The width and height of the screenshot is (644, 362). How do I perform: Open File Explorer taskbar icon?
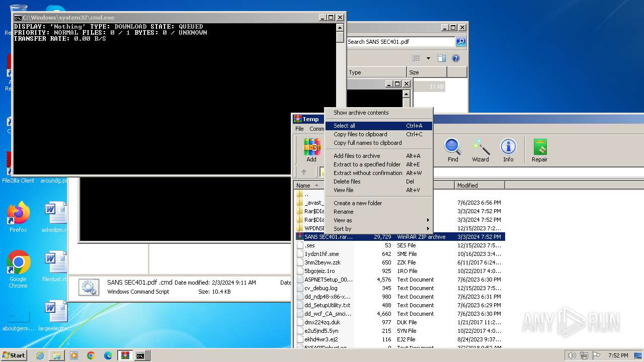[57, 355]
